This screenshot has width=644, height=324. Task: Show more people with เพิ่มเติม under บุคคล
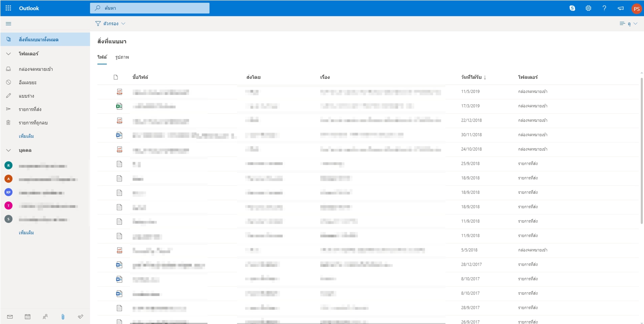(x=26, y=233)
